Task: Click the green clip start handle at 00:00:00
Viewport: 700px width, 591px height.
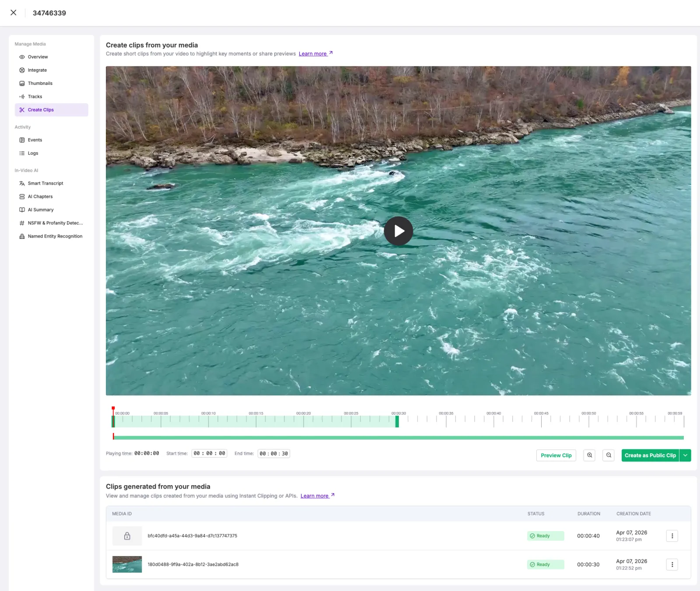Action: click(x=113, y=421)
